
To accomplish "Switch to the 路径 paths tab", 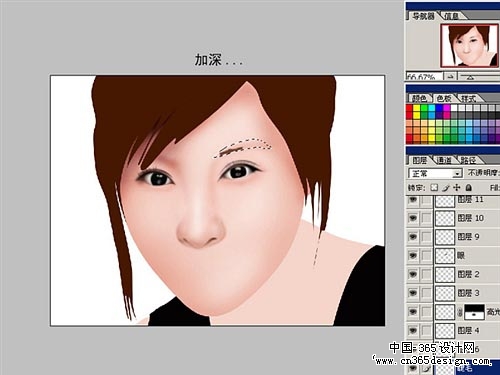I will point(468,161).
